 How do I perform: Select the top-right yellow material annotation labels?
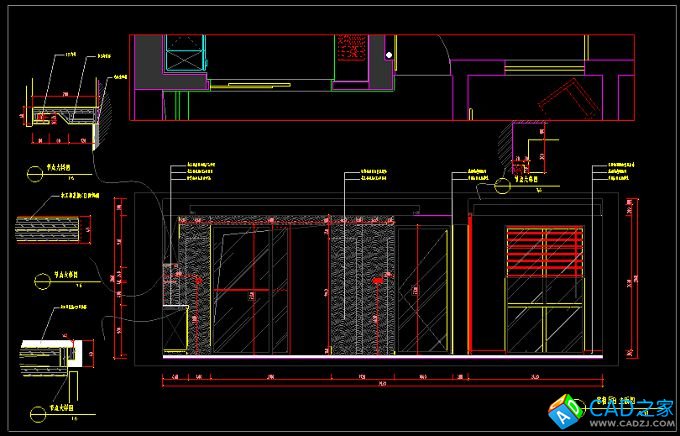624,170
